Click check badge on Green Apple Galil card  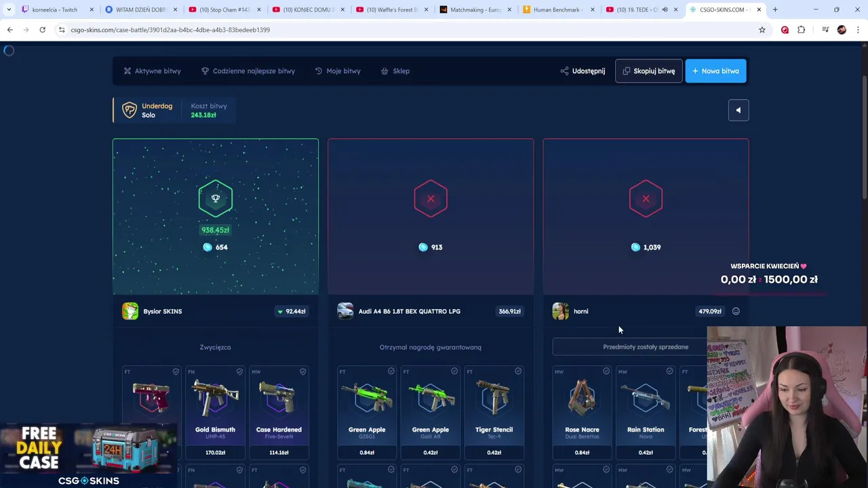tap(454, 371)
